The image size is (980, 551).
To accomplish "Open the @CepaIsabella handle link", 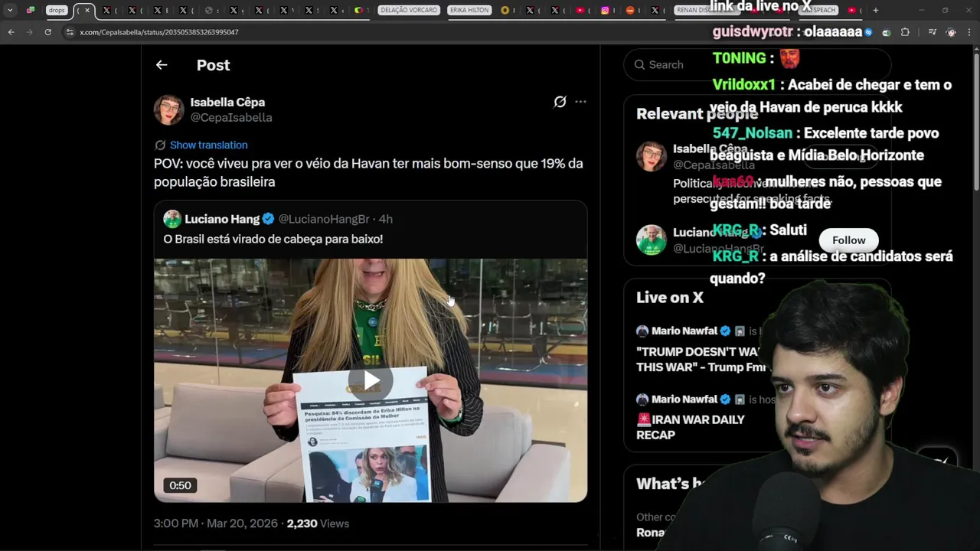I will [231, 117].
